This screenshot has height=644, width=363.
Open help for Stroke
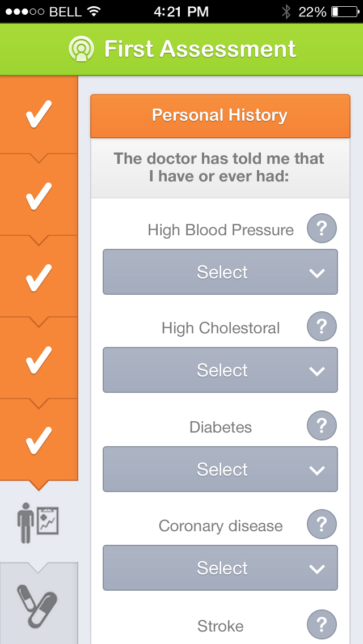[x=322, y=624]
